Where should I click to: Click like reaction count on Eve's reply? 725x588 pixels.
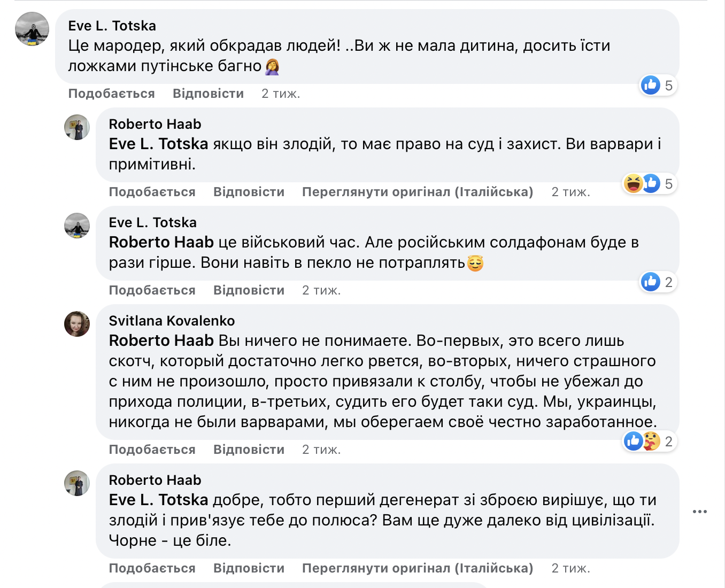coord(659,282)
